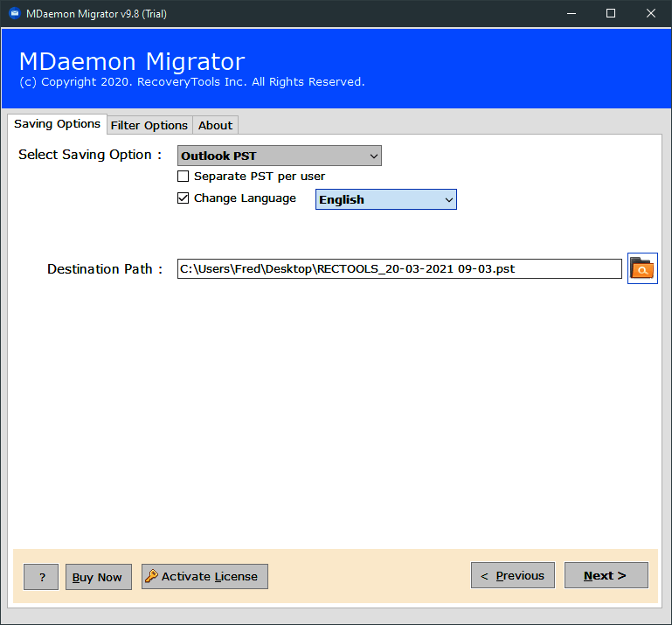Uncheck the Change Language checkbox
The image size is (672, 625).
pyautogui.click(x=184, y=198)
